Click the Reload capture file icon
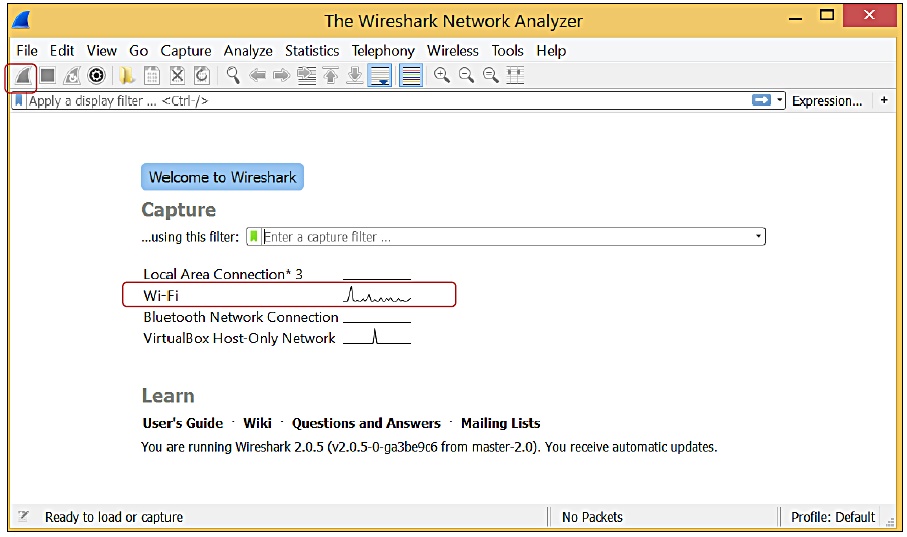 [202, 76]
